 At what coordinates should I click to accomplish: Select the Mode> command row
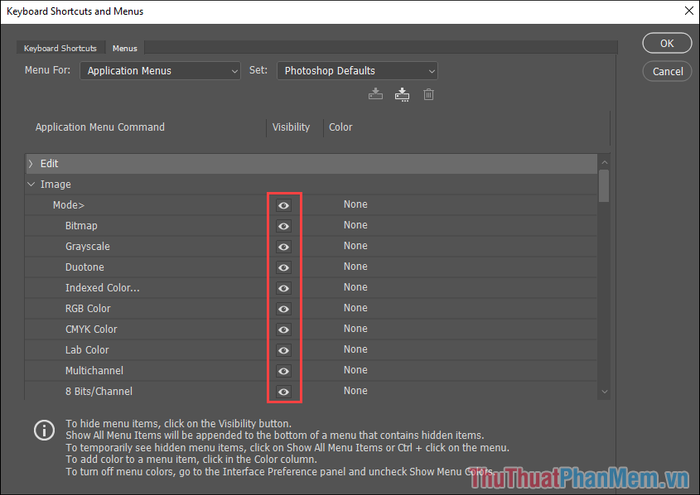(311, 205)
